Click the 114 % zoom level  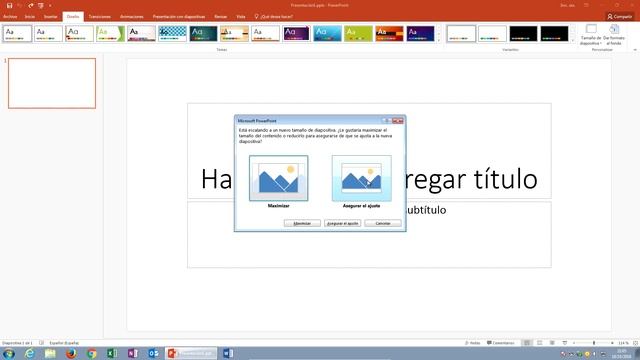point(623,343)
